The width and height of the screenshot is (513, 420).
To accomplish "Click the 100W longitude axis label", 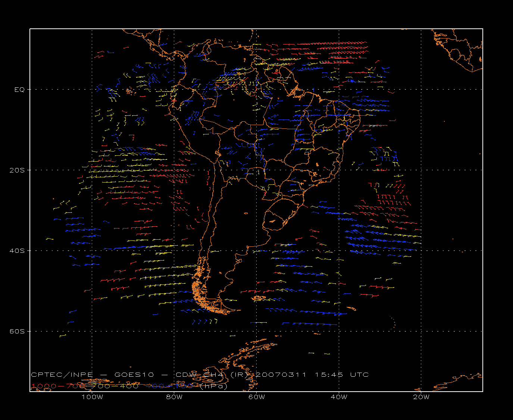I will point(92,397).
